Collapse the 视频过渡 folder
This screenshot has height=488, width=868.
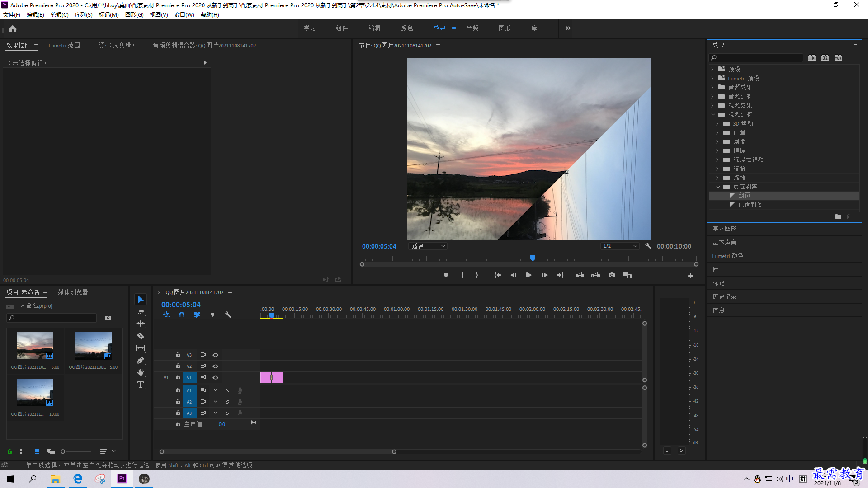[713, 115]
